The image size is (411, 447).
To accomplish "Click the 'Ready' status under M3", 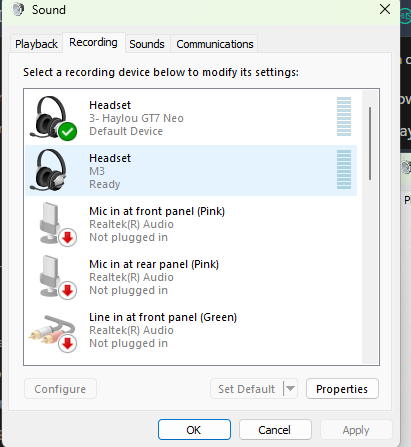I will point(105,184).
